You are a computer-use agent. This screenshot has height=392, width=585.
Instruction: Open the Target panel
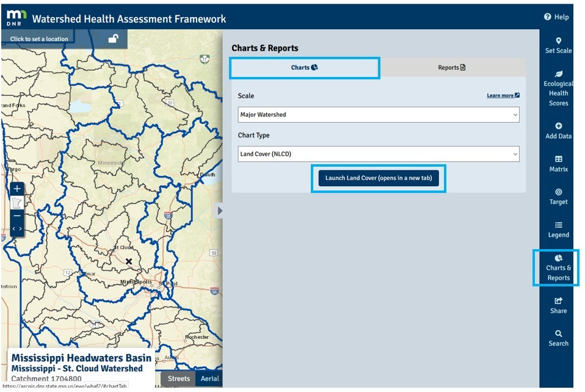point(558,197)
